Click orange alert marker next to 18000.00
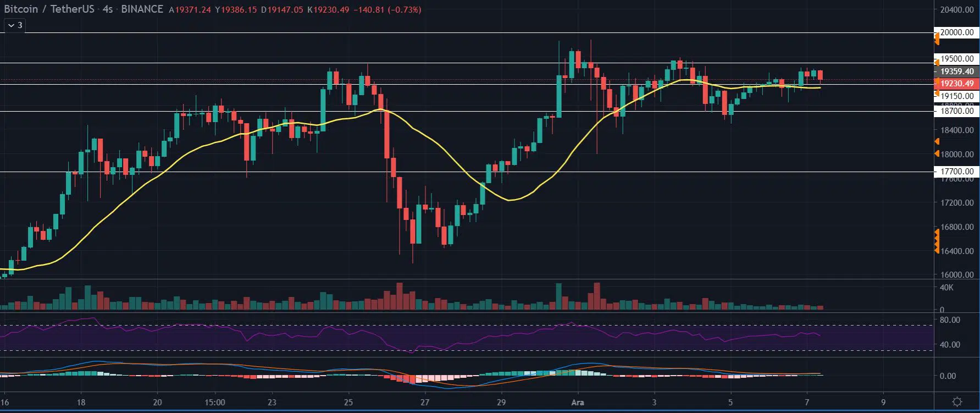 coord(937,154)
